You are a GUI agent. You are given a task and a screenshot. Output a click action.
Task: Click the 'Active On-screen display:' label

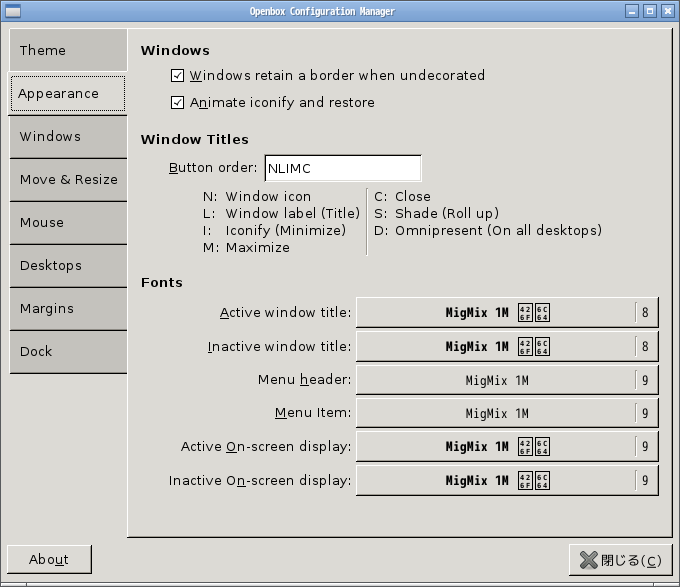pos(266,447)
